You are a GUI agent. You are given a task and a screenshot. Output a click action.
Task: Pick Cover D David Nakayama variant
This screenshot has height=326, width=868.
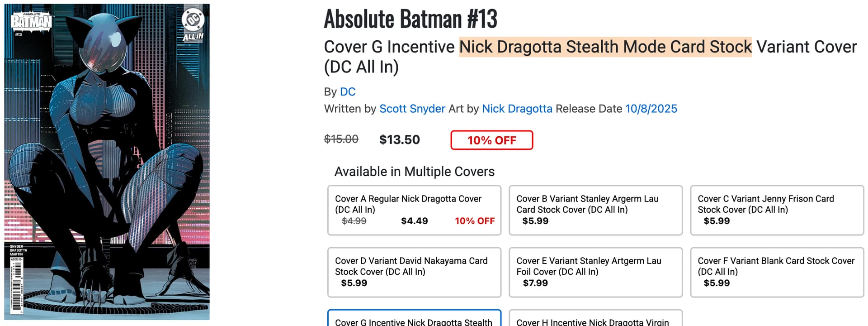click(x=414, y=272)
